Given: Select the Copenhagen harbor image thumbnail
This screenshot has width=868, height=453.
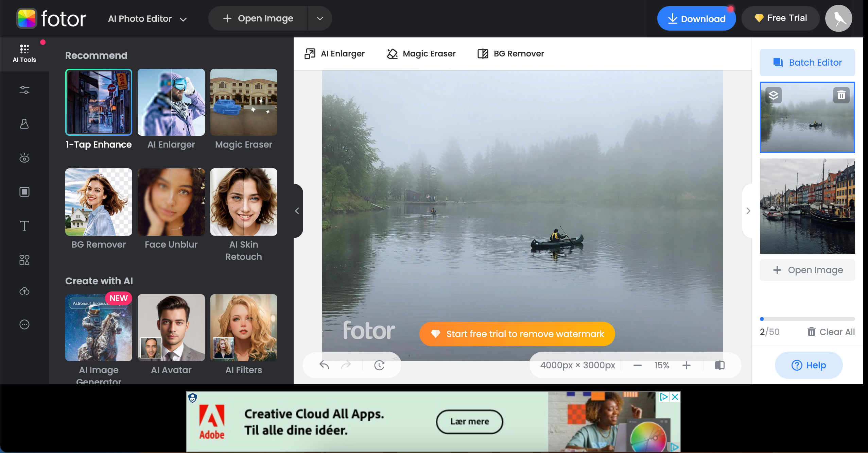Looking at the screenshot, I should [807, 206].
